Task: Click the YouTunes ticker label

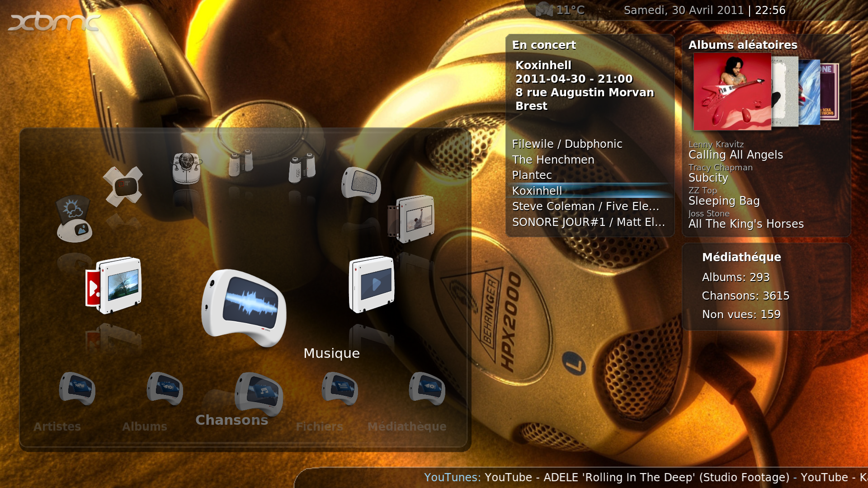Action: pos(452,477)
